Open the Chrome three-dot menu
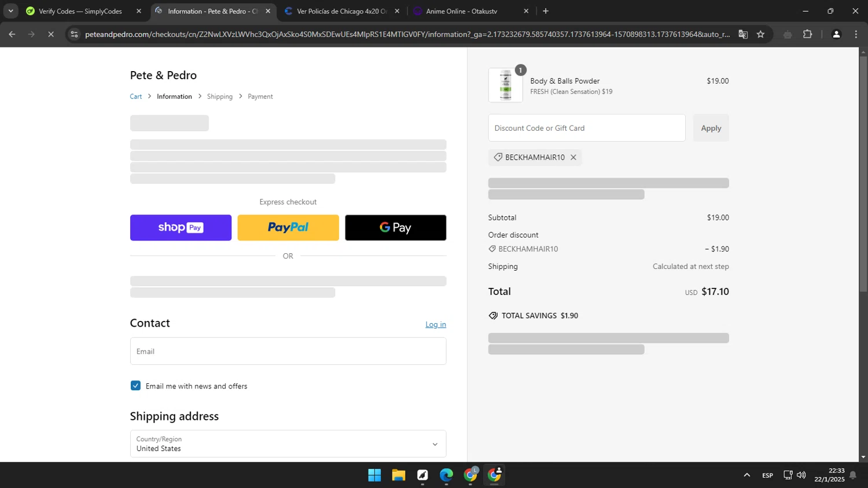Viewport: 868px width, 488px height. (x=856, y=35)
